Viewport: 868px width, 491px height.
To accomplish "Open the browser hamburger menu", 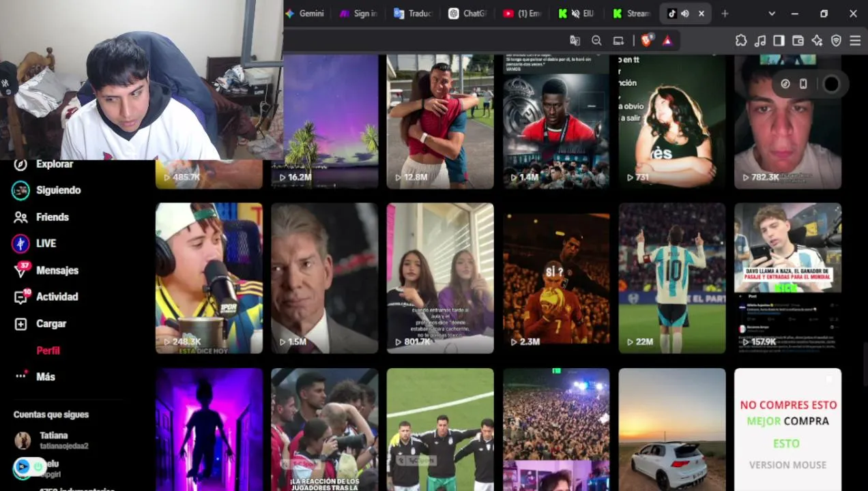I will click(855, 41).
